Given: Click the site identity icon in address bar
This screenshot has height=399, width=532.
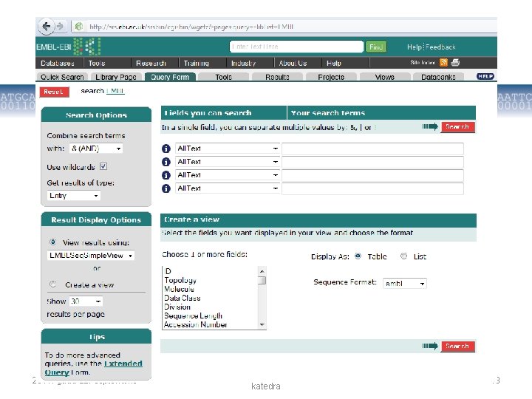Looking at the screenshot, I should coord(79,26).
